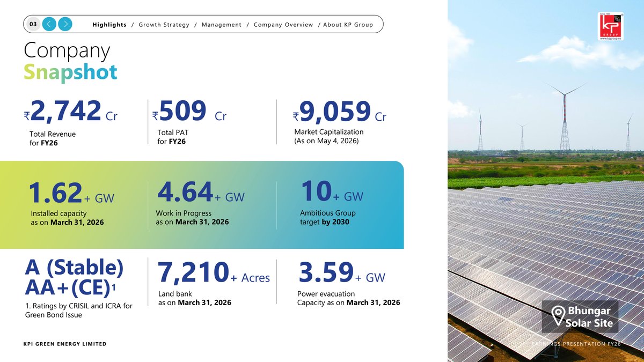Select 'Ambitious Group target by 2030' text
The height and width of the screenshot is (362, 644).
click(328, 217)
